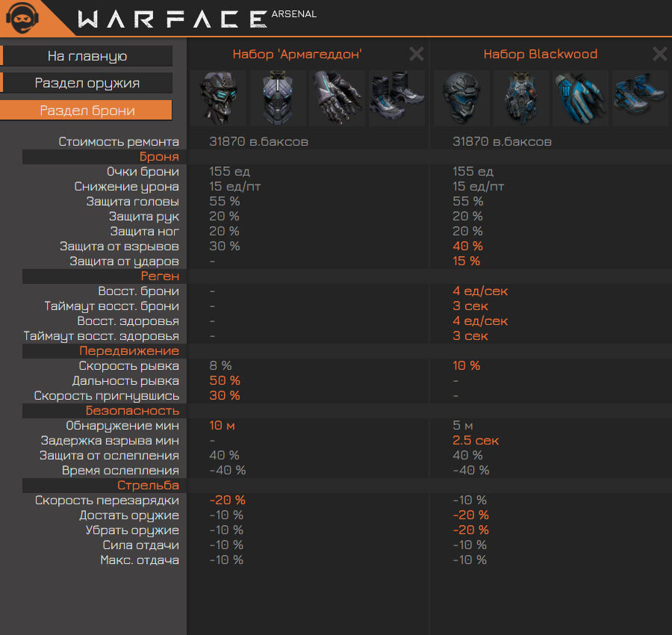Click the Восст. брони label
Image resolution: width=672 pixels, height=635 pixels.
(138, 291)
